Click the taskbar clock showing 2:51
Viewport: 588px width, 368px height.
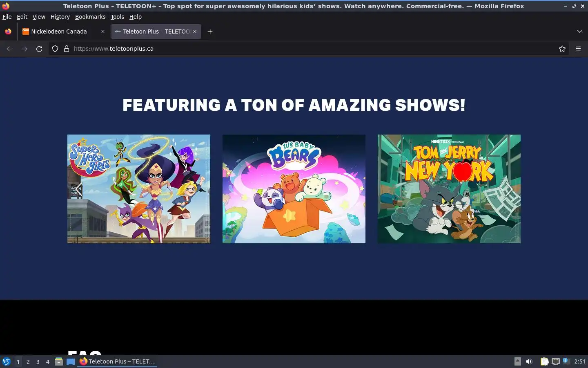(580, 361)
